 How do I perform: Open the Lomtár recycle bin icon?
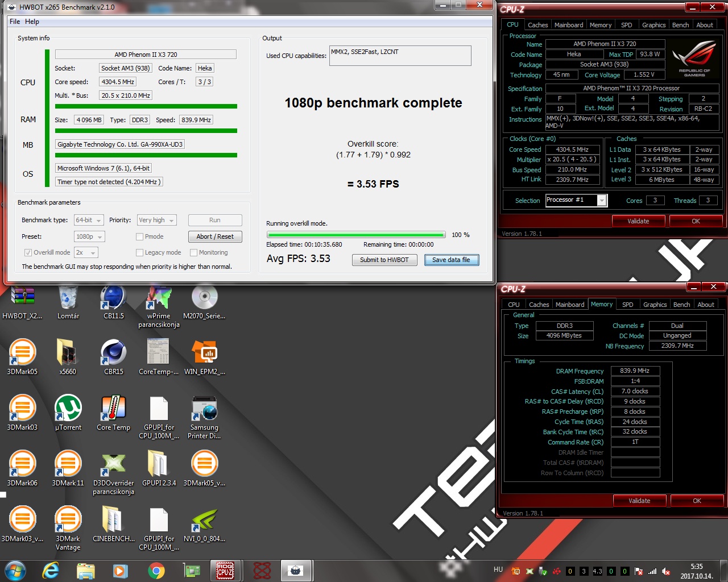click(68, 302)
